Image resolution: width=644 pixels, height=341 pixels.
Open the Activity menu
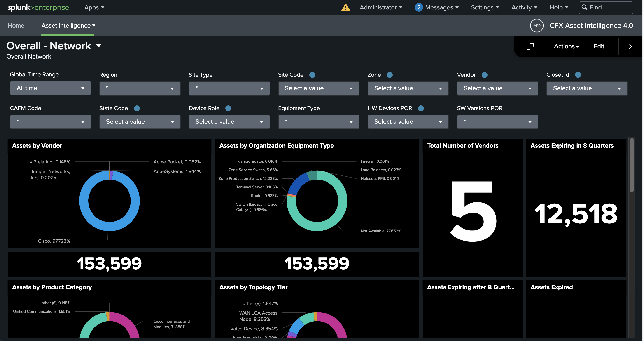click(x=524, y=7)
